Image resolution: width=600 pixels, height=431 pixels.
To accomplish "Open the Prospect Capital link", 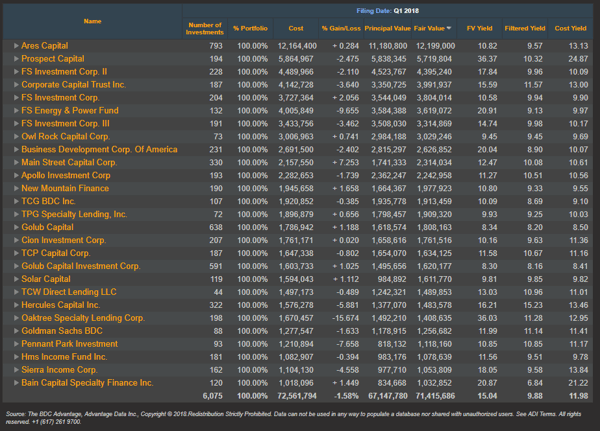I will pyautogui.click(x=53, y=59).
